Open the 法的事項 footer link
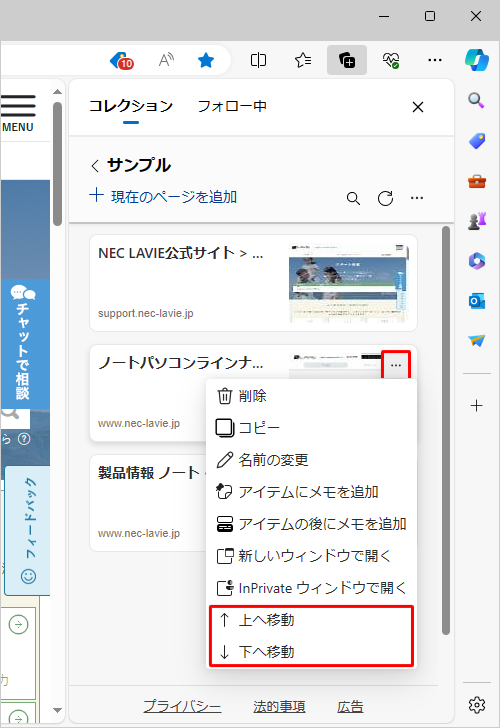The image size is (500, 728). coord(279,706)
